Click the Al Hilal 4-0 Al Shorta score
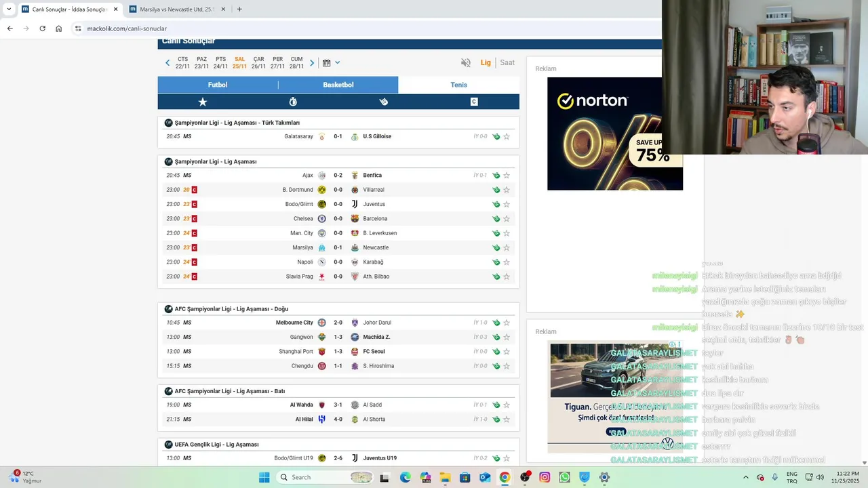The height and width of the screenshot is (488, 868). pos(338,419)
